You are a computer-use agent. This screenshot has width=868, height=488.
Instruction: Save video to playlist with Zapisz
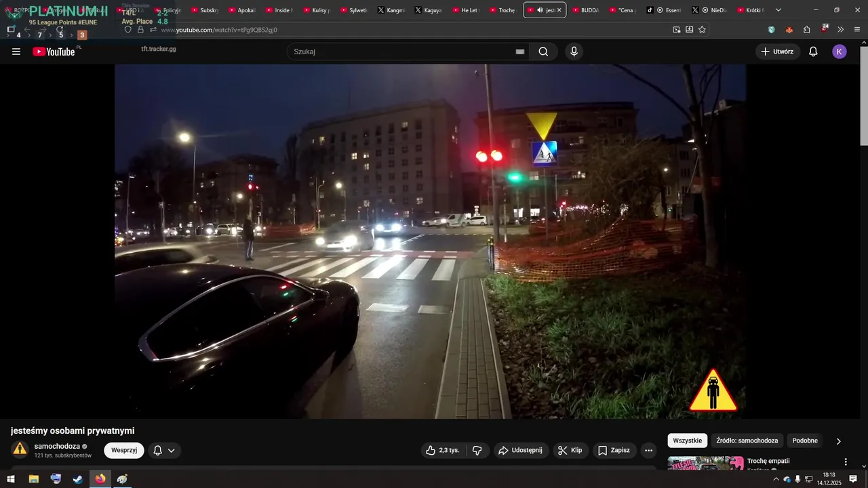614,450
